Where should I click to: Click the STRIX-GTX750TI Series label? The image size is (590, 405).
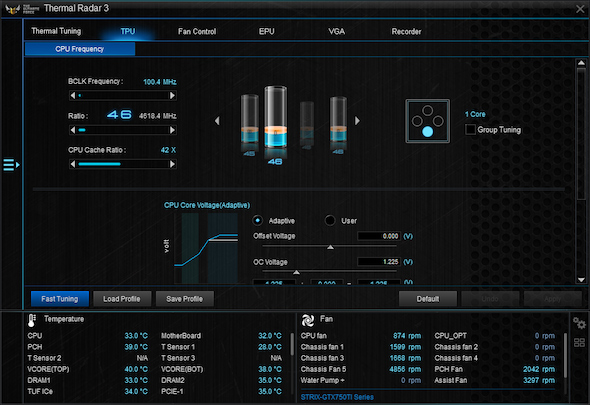[337, 397]
